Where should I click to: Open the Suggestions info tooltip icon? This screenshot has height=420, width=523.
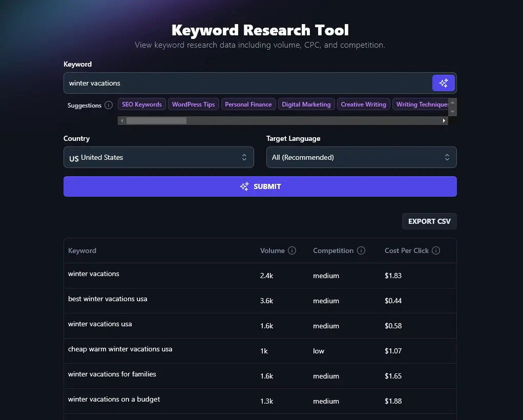pos(108,105)
